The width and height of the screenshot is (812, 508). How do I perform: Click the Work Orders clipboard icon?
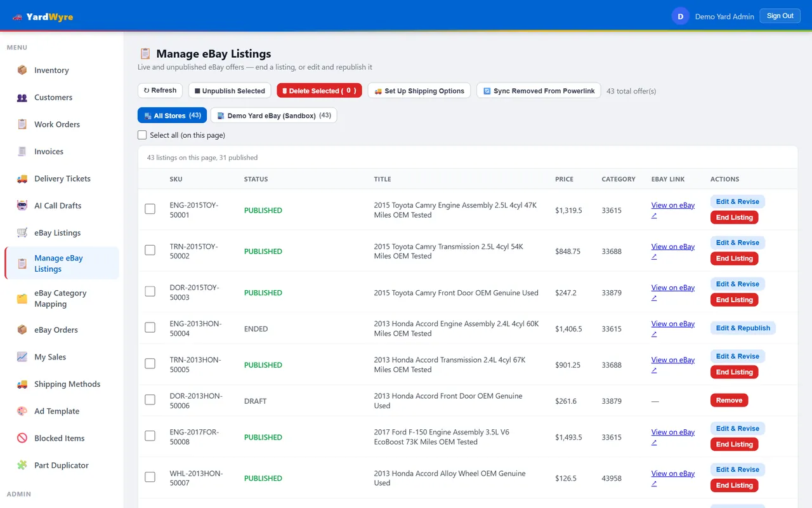click(x=22, y=124)
